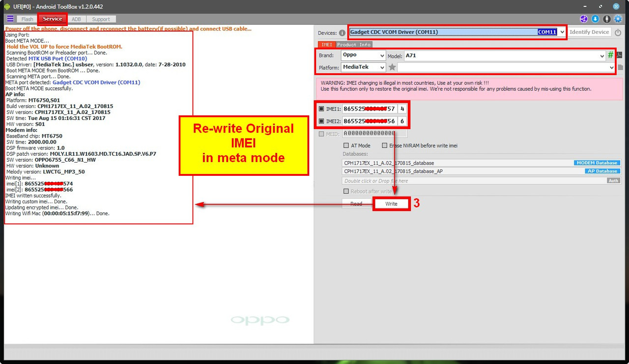
Task: Open the IMEI sub-tab
Action: pos(327,45)
